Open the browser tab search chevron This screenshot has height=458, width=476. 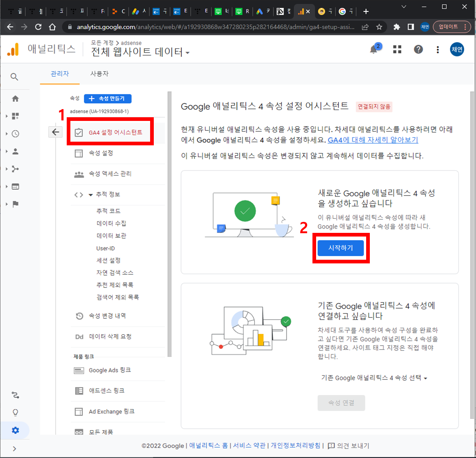point(404,7)
